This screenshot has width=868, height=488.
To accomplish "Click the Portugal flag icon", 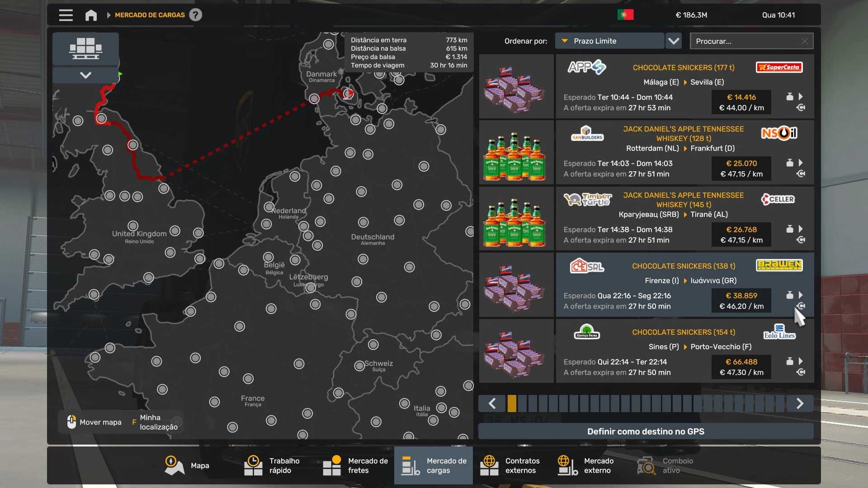I will click(x=625, y=15).
